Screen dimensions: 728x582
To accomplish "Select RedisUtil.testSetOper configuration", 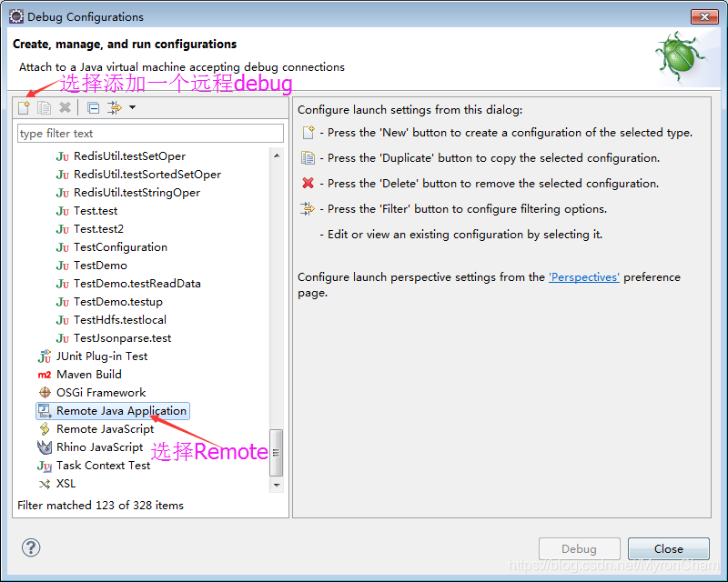I will point(129,156).
